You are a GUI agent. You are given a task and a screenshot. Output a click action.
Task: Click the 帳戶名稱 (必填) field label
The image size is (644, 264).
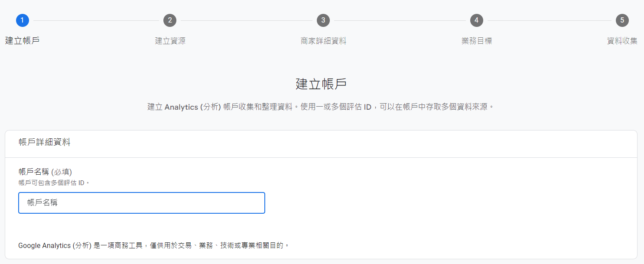click(x=45, y=172)
